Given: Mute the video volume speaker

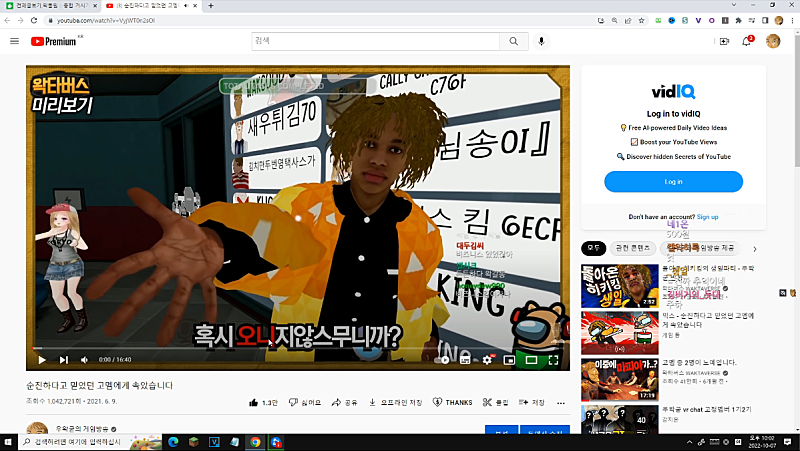Looking at the screenshot, I should click(85, 360).
